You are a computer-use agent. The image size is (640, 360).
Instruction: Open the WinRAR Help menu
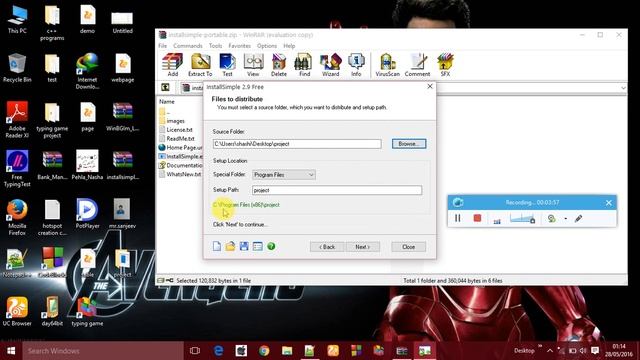[289, 46]
